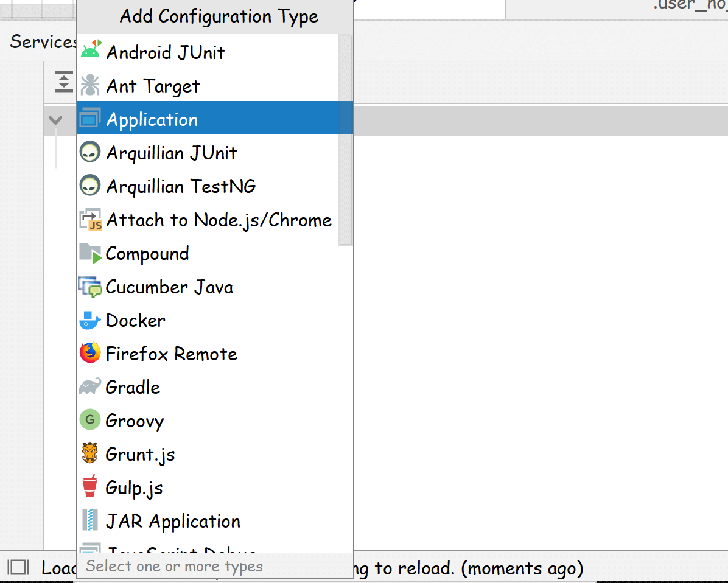Viewport: 728px width, 583px height.
Task: Select Attach to Node.js/Chrome entry
Action: (219, 220)
